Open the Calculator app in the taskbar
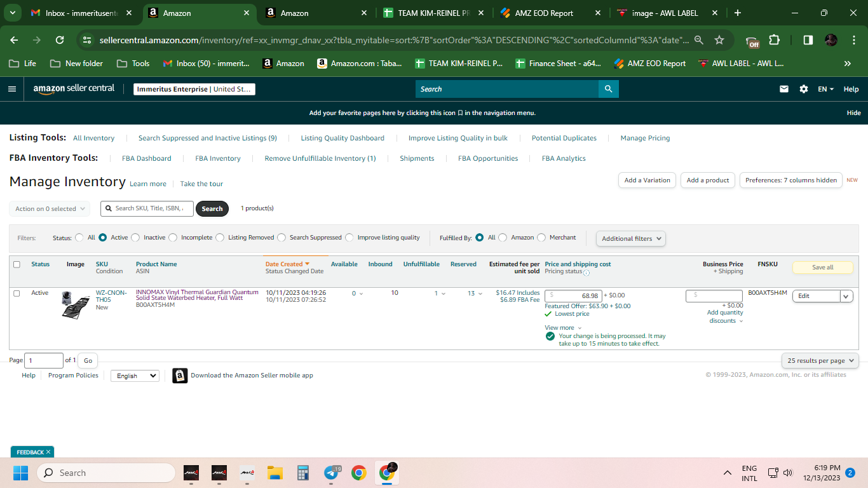 303,473
